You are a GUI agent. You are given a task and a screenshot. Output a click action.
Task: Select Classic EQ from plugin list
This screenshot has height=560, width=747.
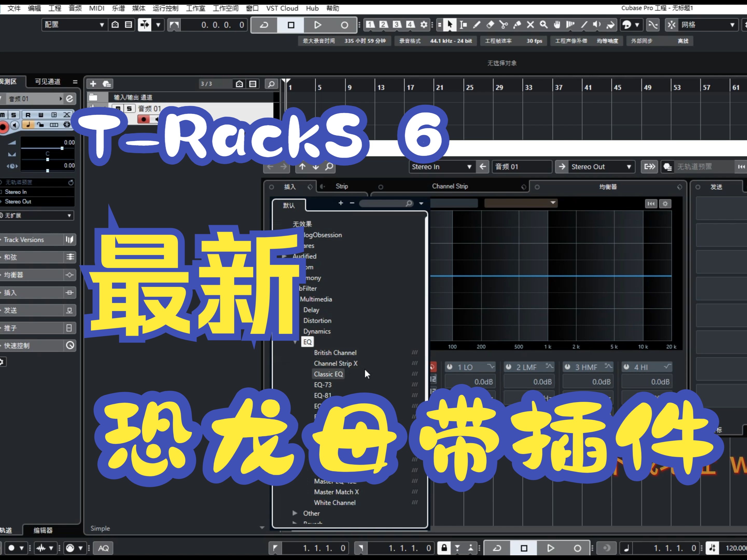pyautogui.click(x=328, y=374)
